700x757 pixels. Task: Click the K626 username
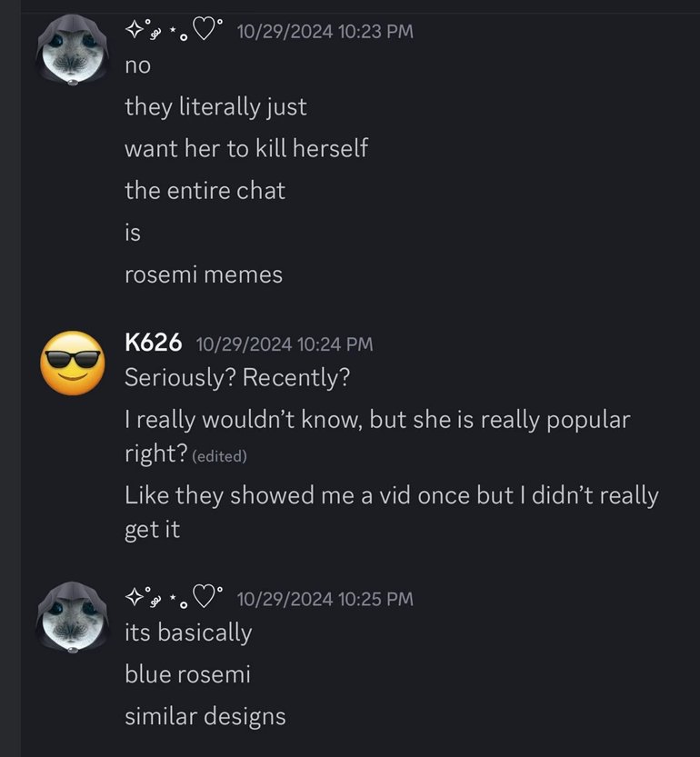coord(153,343)
